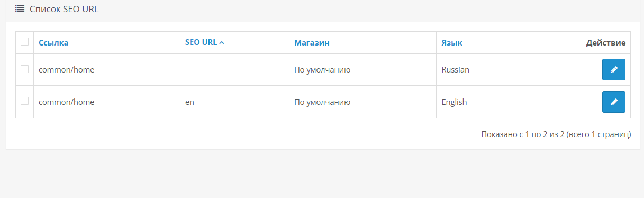Click the Действие column header
The height and width of the screenshot is (198, 644).
[606, 43]
